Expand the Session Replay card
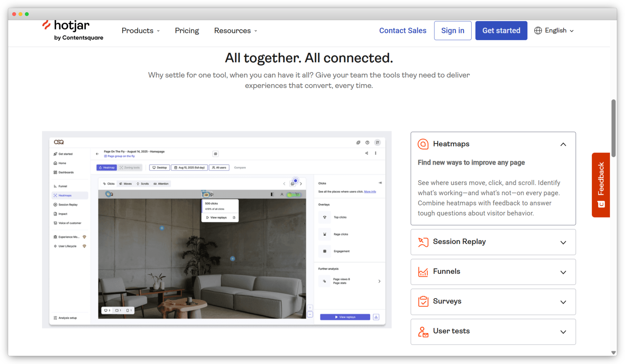The width and height of the screenshot is (625, 364). (x=563, y=242)
